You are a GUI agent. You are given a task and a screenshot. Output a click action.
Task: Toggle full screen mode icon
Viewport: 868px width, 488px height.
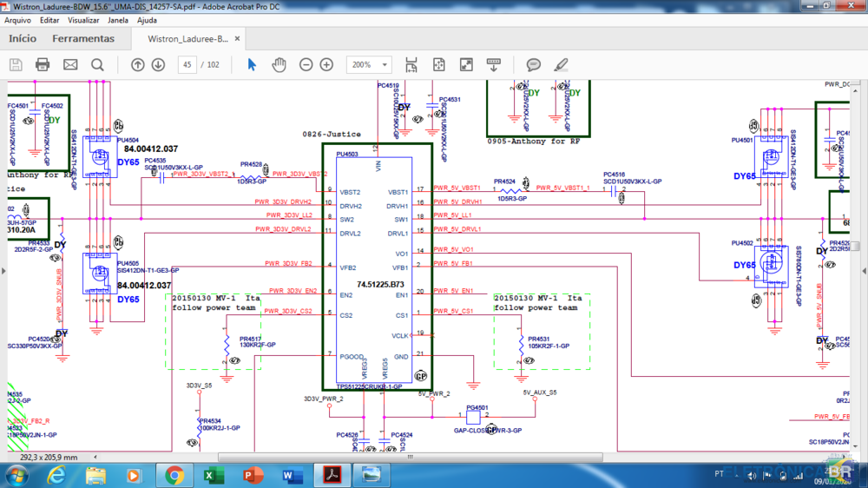(x=466, y=65)
